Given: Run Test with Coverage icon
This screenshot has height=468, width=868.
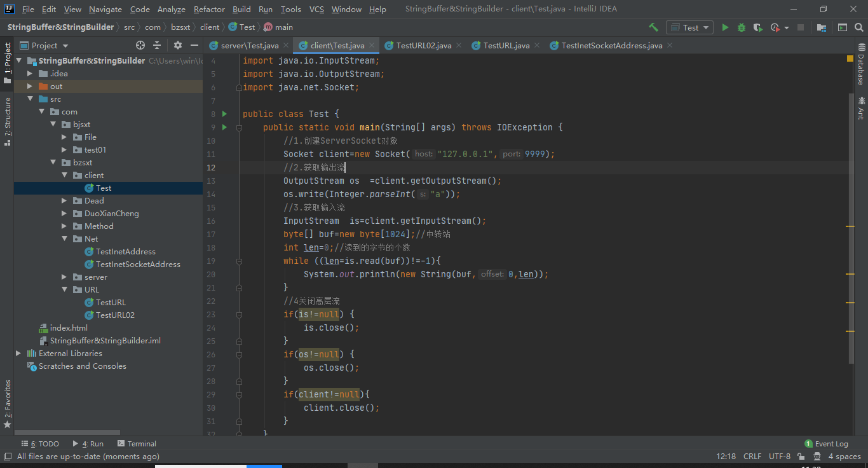Looking at the screenshot, I should pyautogui.click(x=758, y=27).
